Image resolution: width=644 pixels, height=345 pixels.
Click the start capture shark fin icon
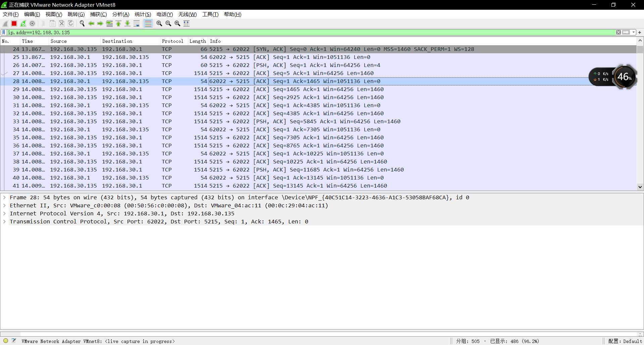(5, 23)
